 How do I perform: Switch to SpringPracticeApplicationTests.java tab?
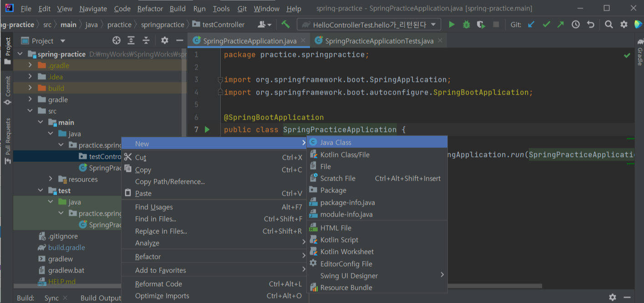379,41
